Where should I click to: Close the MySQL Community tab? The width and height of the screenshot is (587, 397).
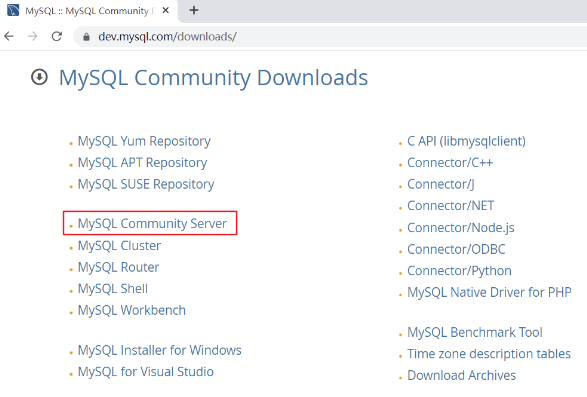165,10
